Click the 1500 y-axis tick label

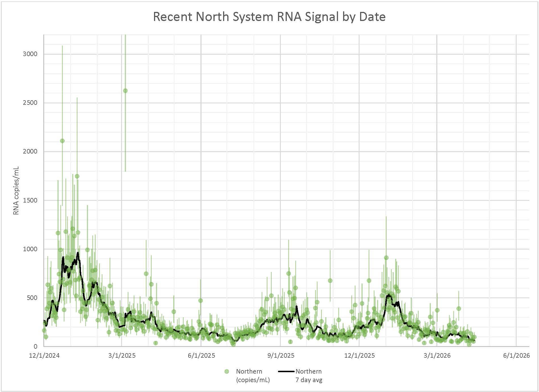[x=30, y=201]
